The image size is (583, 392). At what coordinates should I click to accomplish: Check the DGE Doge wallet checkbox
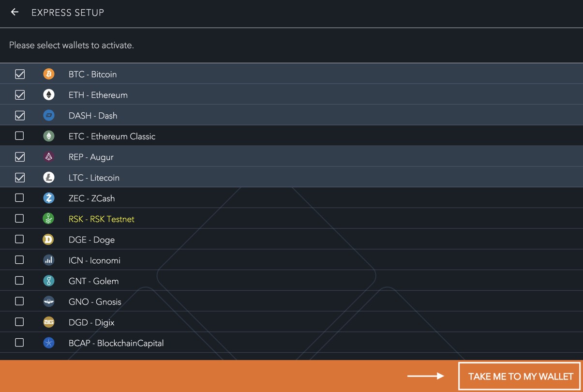tap(19, 239)
